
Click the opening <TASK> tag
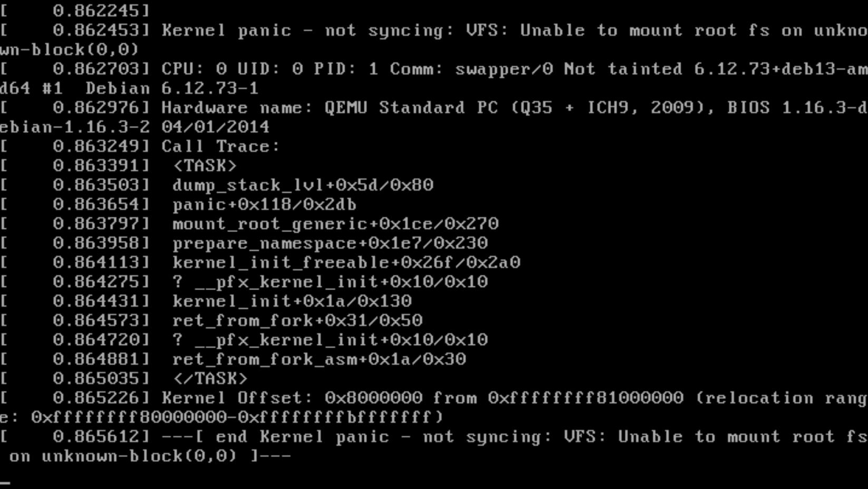point(205,166)
